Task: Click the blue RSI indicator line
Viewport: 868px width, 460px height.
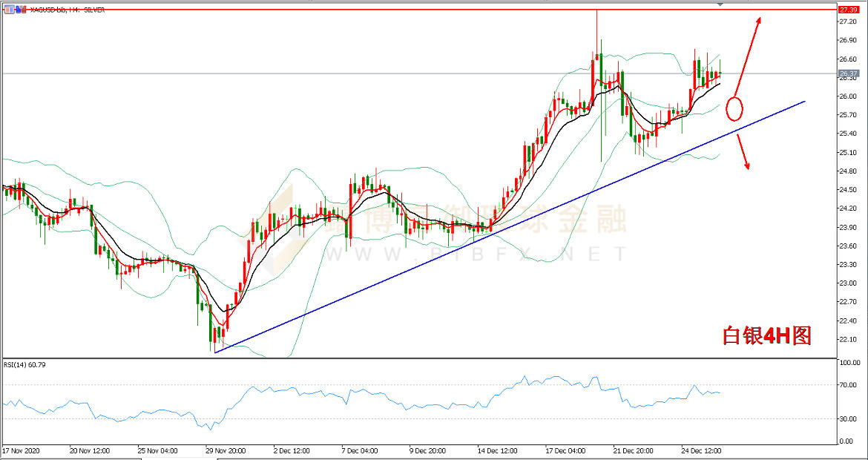Action: point(360,398)
